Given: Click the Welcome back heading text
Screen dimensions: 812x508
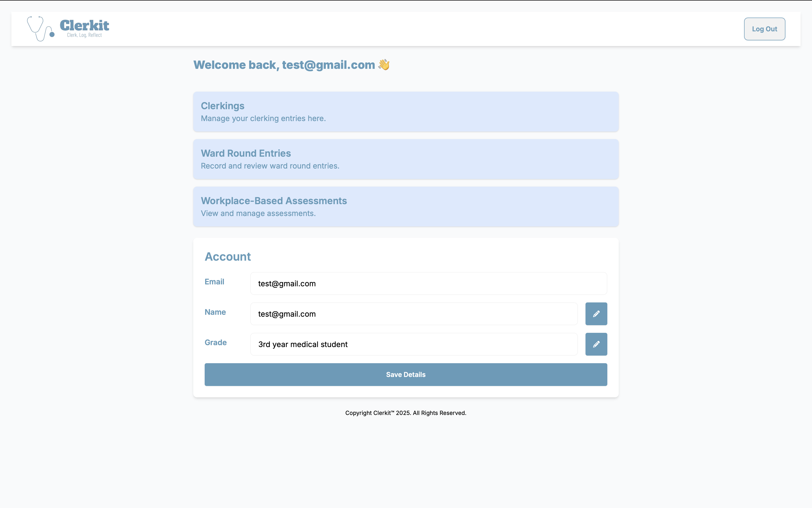Looking at the screenshot, I should pos(284,65).
